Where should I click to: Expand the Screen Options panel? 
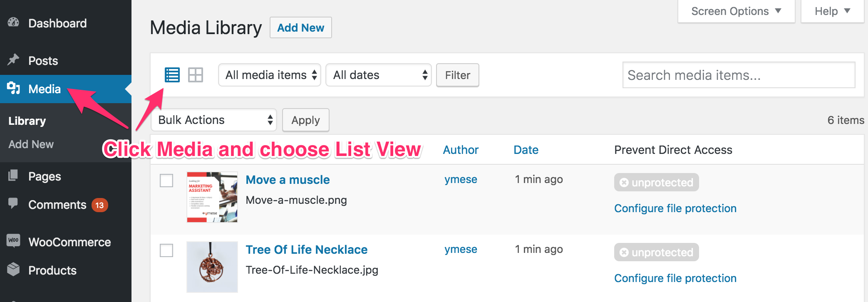tap(736, 11)
